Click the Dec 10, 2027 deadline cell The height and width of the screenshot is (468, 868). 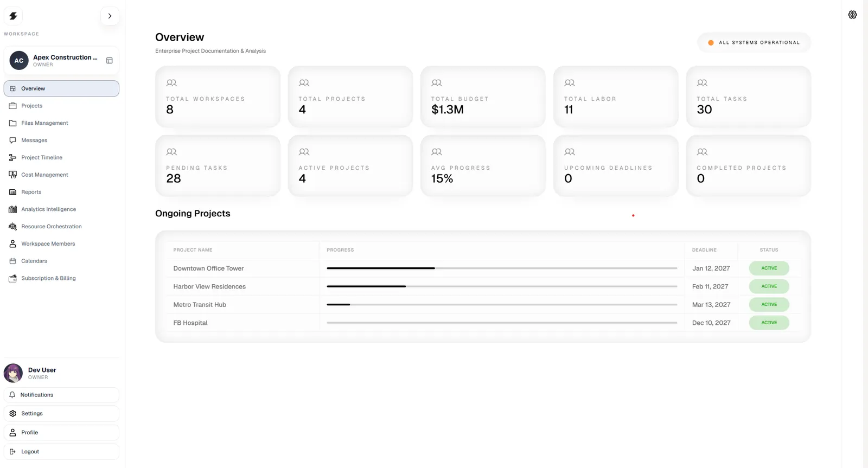pyautogui.click(x=711, y=323)
